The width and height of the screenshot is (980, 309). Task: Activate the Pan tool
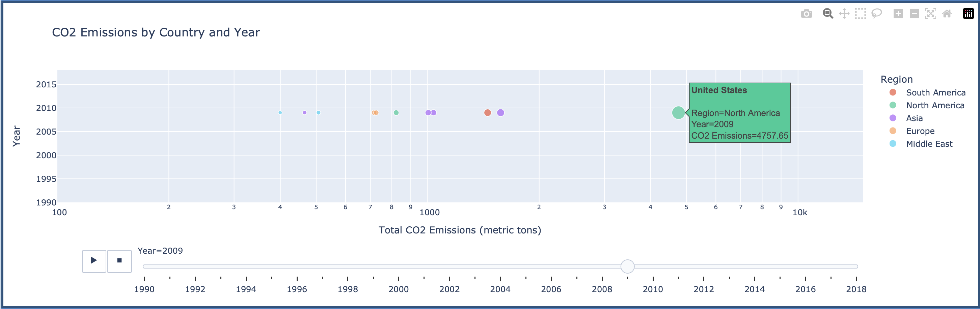[x=845, y=15]
